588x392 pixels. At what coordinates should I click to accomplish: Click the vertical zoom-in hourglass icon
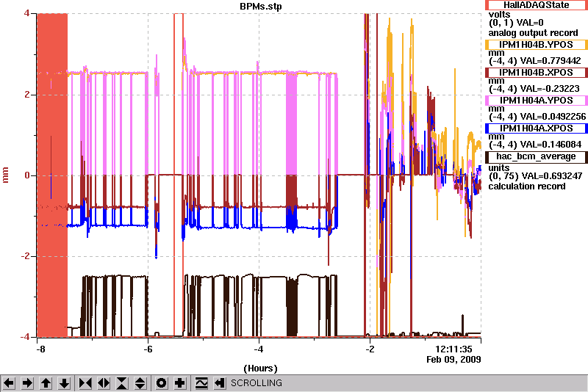tap(122, 383)
